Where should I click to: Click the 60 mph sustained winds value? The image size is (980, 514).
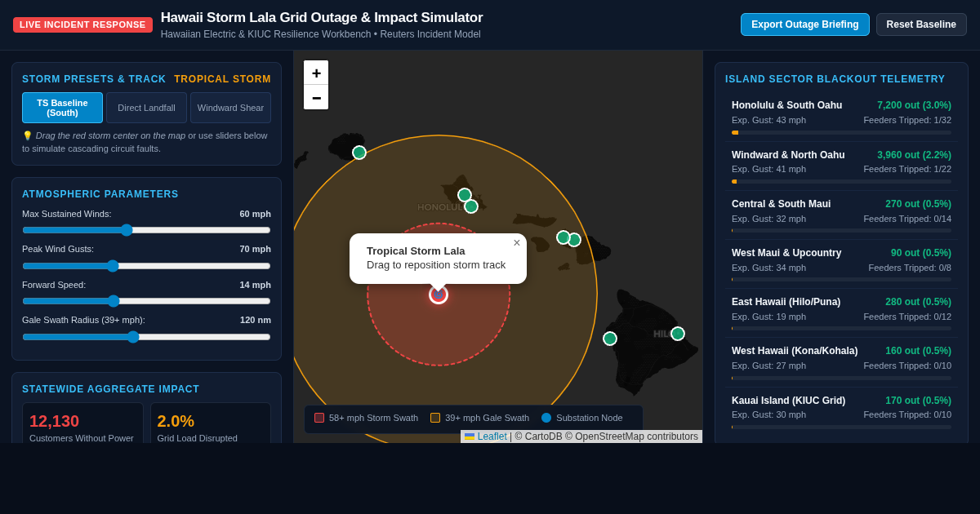point(255,214)
